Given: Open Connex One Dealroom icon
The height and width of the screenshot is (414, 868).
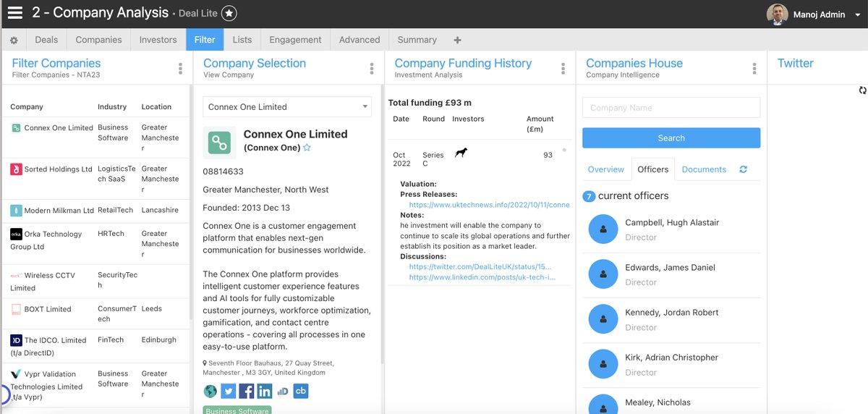Looking at the screenshot, I should tap(283, 392).
